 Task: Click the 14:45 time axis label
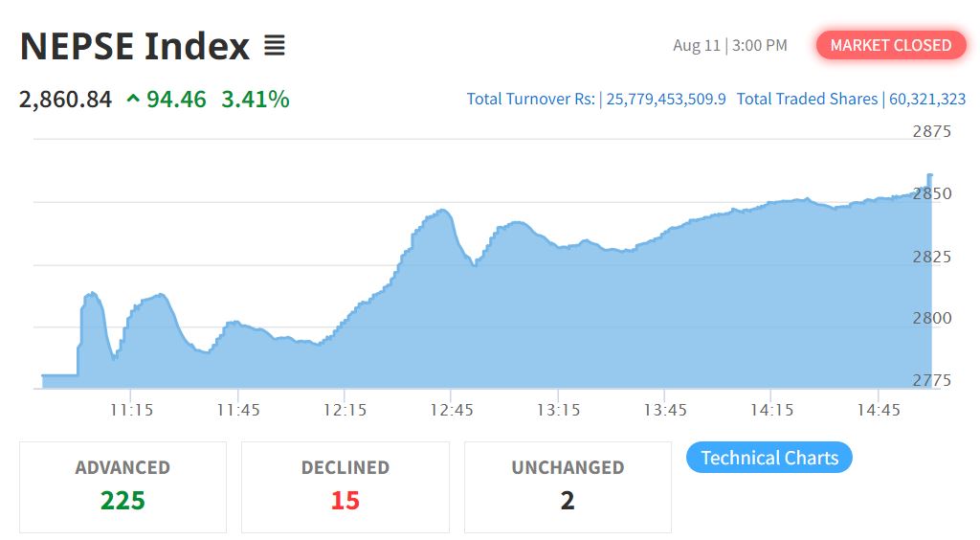879,410
